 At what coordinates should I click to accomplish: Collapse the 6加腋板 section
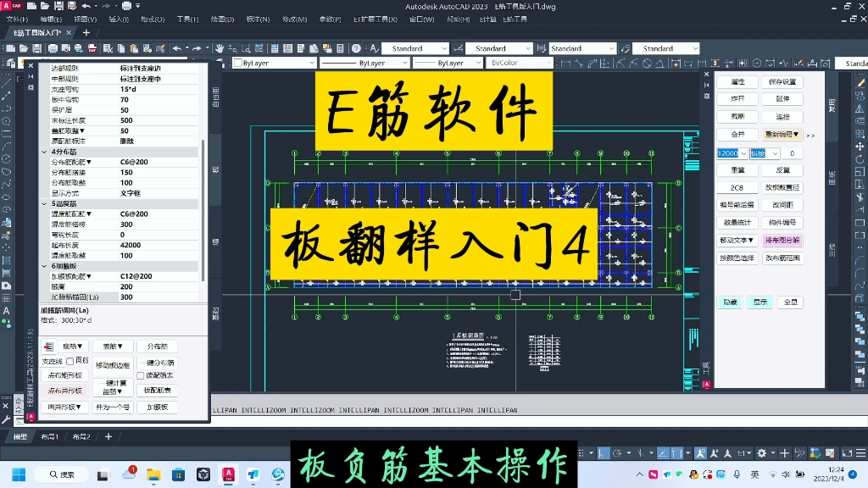45,266
